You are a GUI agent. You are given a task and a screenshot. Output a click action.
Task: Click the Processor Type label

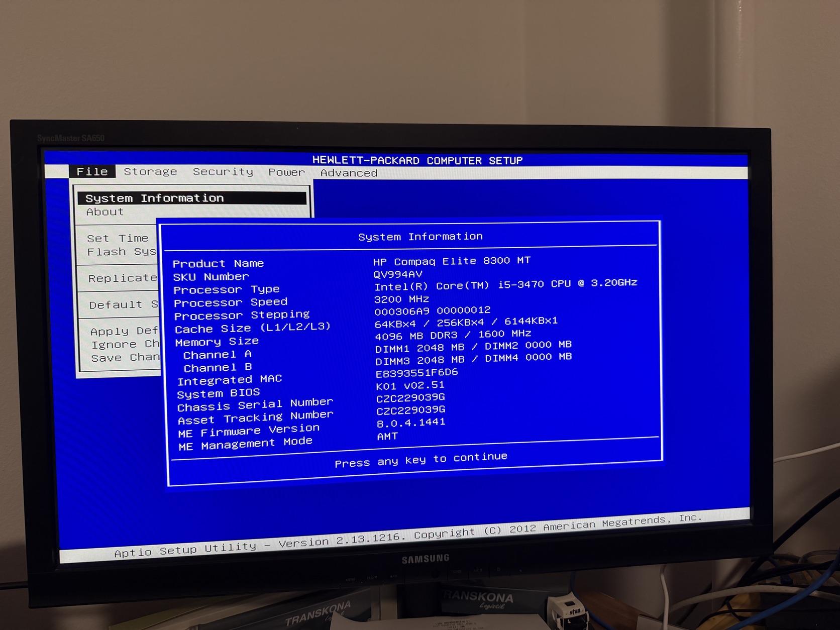coord(227,289)
